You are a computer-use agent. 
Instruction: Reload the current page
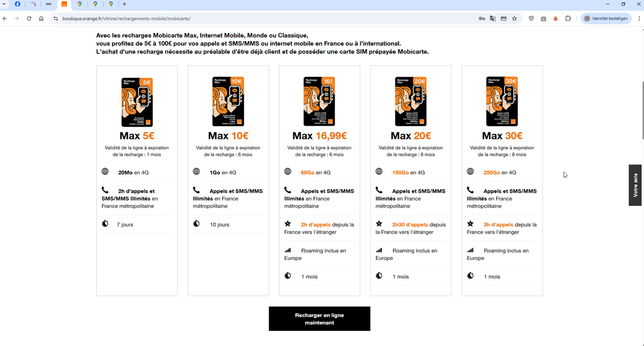[29, 19]
